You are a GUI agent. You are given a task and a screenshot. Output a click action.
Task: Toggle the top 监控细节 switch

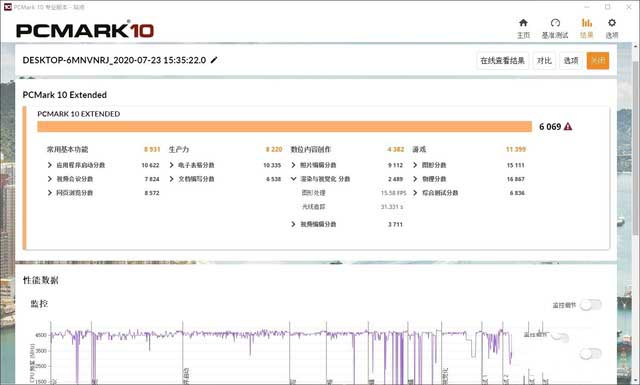click(591, 305)
